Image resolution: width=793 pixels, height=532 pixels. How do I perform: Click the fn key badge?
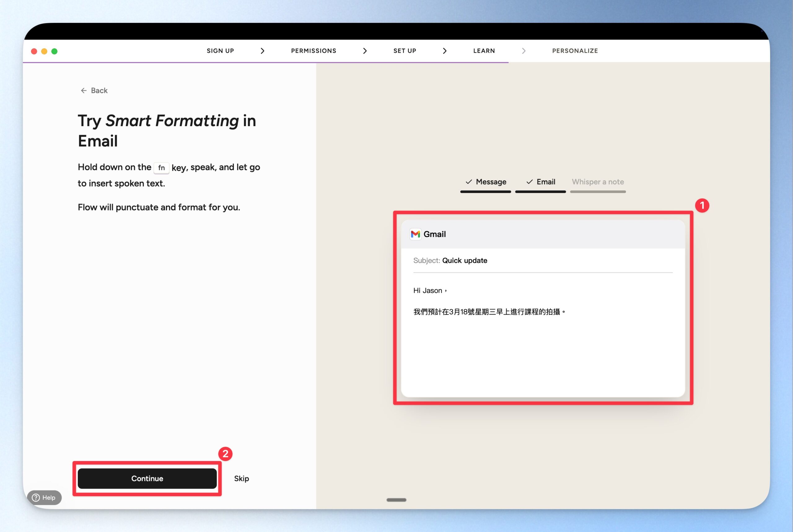coord(161,168)
